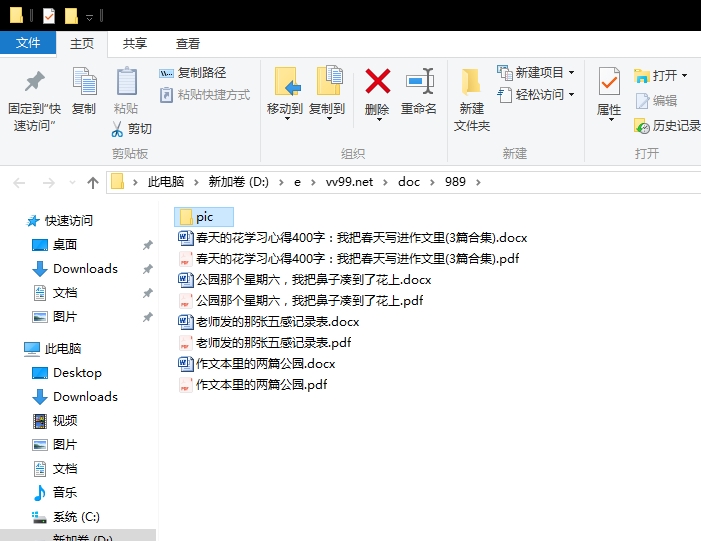
Task: Open 文档 under 此电脑
Action: pyautogui.click(x=55, y=469)
